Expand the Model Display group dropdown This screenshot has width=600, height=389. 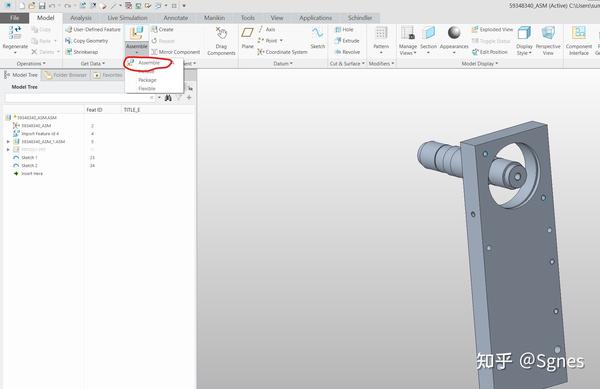point(480,63)
